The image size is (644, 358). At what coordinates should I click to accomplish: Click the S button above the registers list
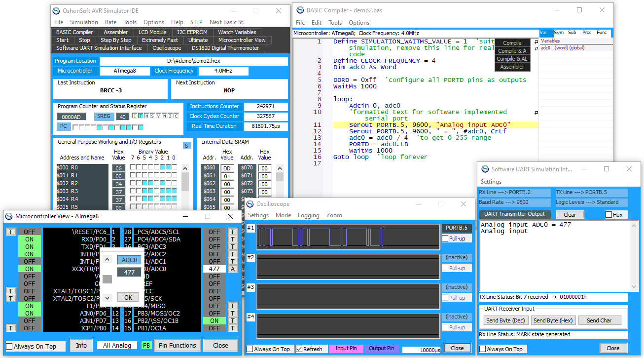coord(186,145)
